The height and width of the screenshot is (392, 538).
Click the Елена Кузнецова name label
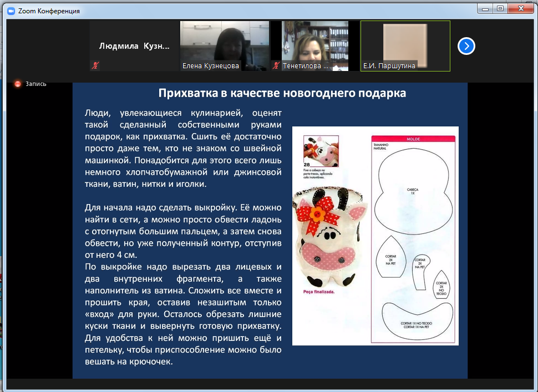click(x=211, y=65)
